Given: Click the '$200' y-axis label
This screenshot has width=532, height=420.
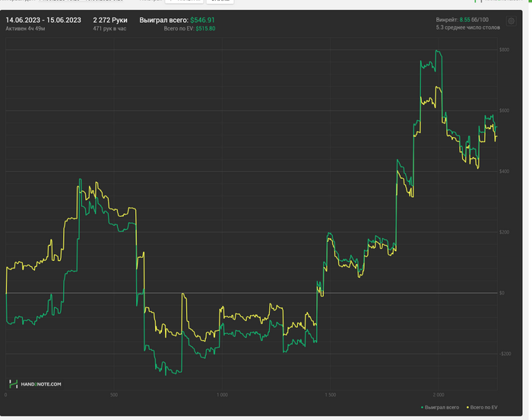Looking at the screenshot, I should pyautogui.click(x=504, y=232).
